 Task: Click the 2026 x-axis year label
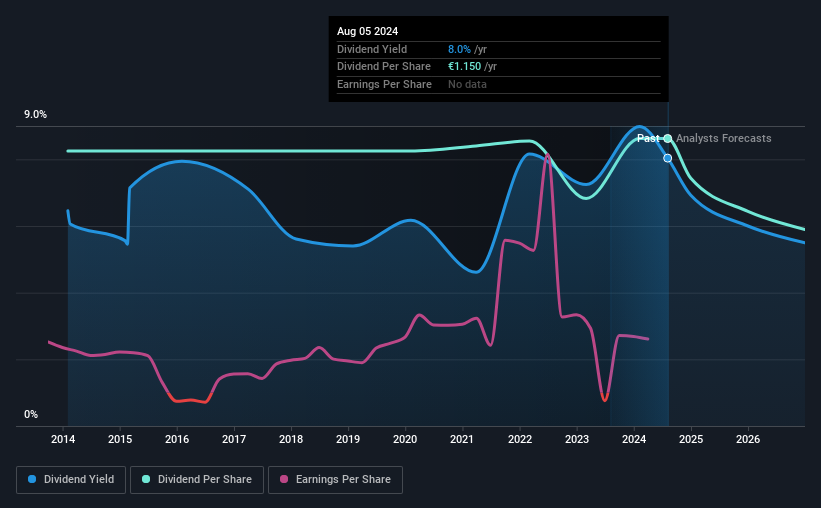[x=748, y=439]
